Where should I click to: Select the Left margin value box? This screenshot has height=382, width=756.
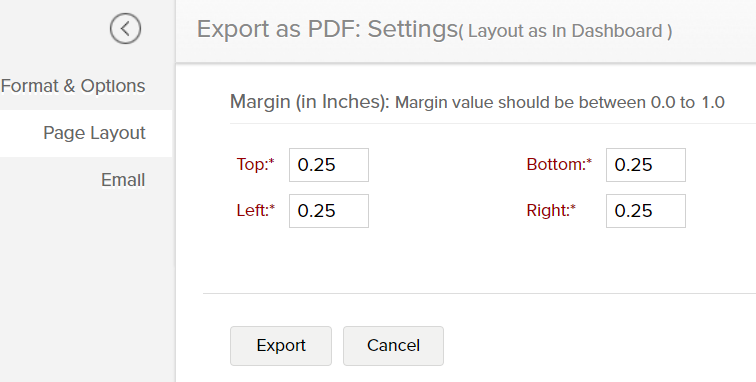tap(329, 211)
